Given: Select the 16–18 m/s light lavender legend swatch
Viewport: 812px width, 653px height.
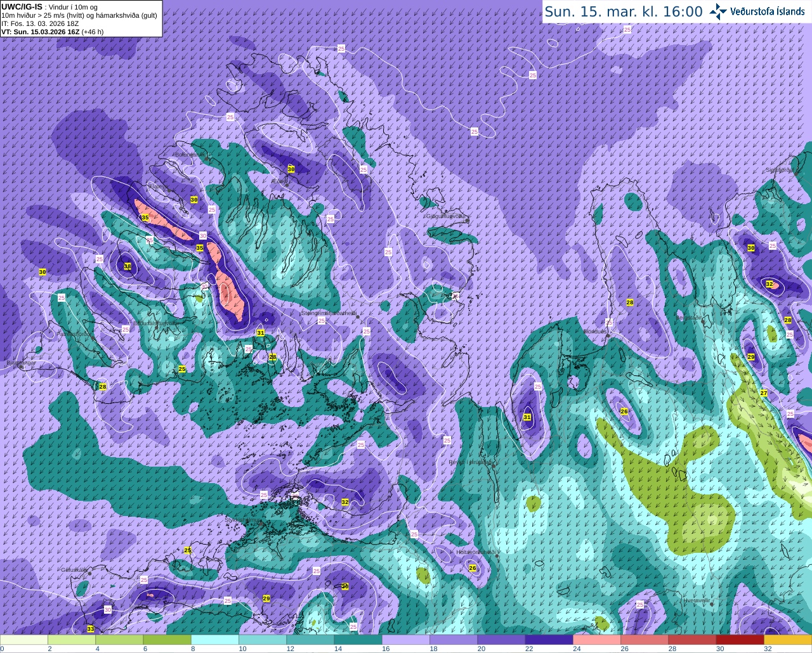Looking at the screenshot, I should tap(406, 640).
